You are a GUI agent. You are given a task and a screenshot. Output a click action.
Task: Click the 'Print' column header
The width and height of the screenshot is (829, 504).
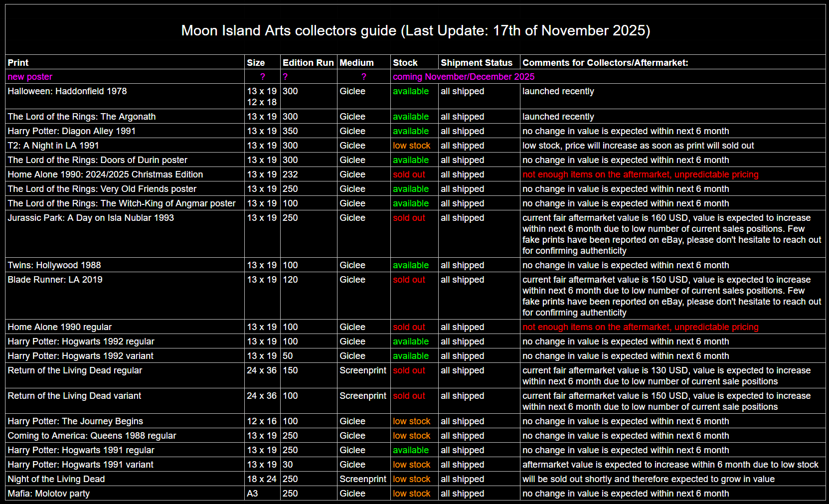(x=18, y=63)
